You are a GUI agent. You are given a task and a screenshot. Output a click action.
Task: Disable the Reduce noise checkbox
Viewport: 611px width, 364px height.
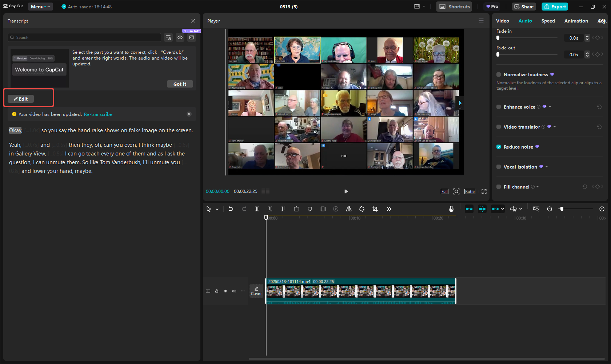(x=499, y=147)
